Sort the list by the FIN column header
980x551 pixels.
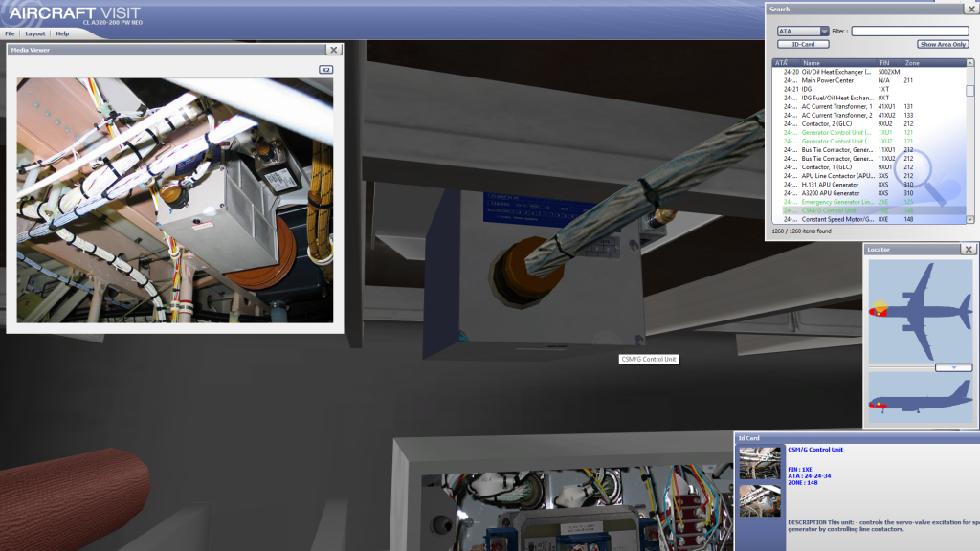[x=890, y=63]
